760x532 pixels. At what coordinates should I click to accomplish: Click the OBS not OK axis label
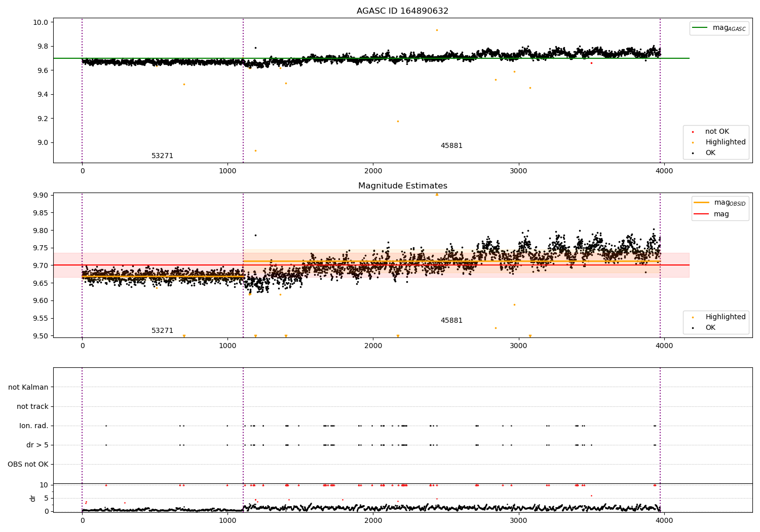pos(28,464)
